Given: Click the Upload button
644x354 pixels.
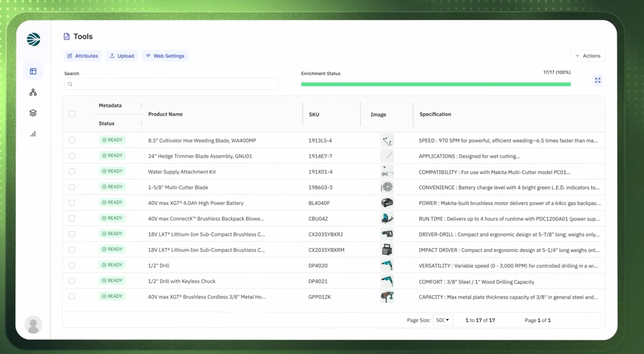Looking at the screenshot, I should tap(122, 56).
